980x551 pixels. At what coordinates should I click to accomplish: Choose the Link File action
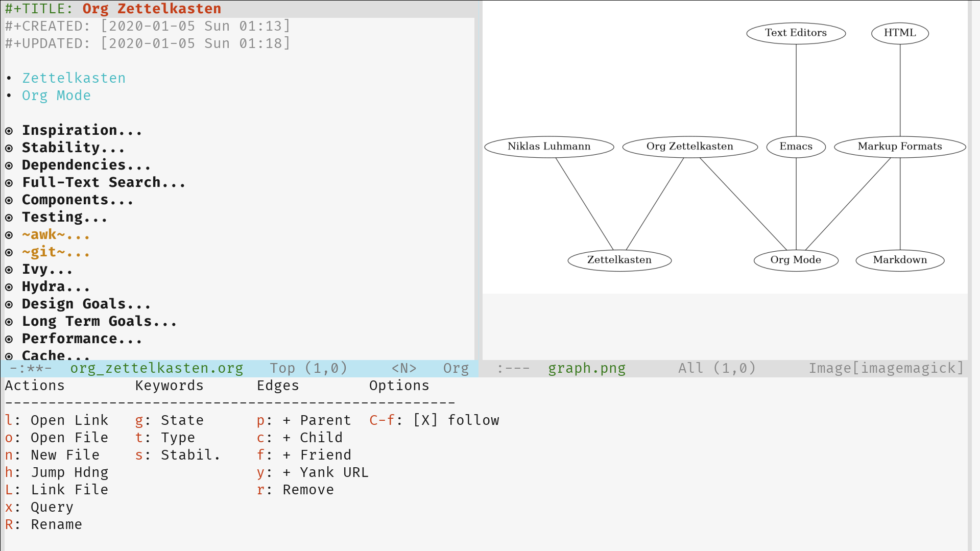coord(57,490)
